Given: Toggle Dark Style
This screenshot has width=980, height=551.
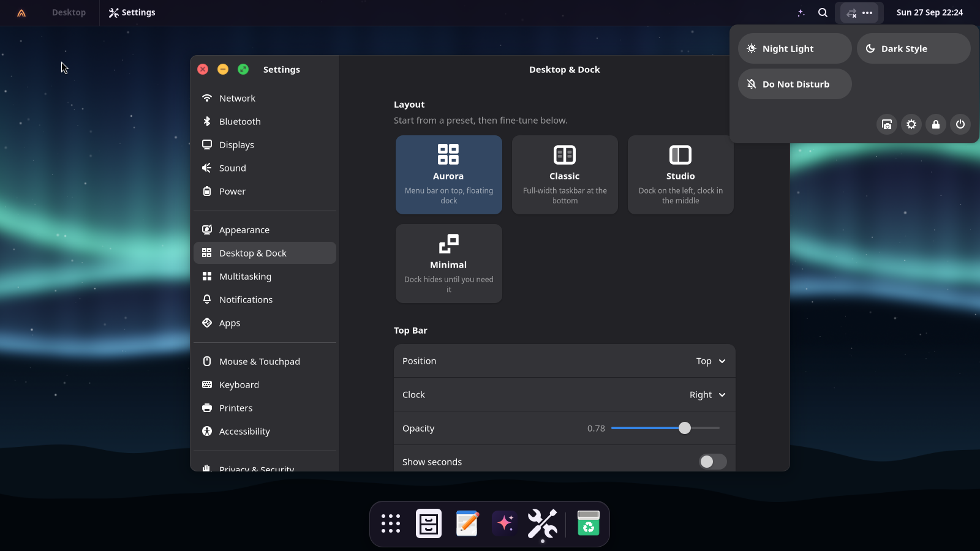Looking at the screenshot, I should (x=914, y=48).
